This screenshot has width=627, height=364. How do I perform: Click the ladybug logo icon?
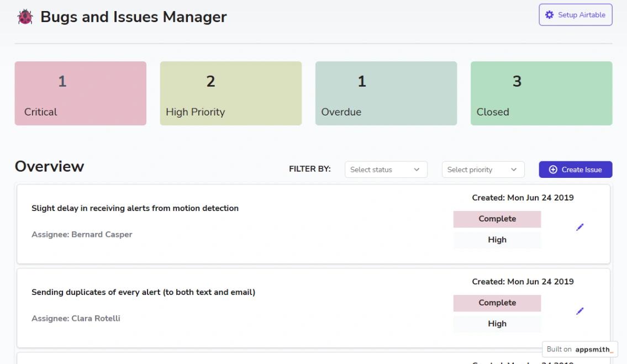click(25, 17)
